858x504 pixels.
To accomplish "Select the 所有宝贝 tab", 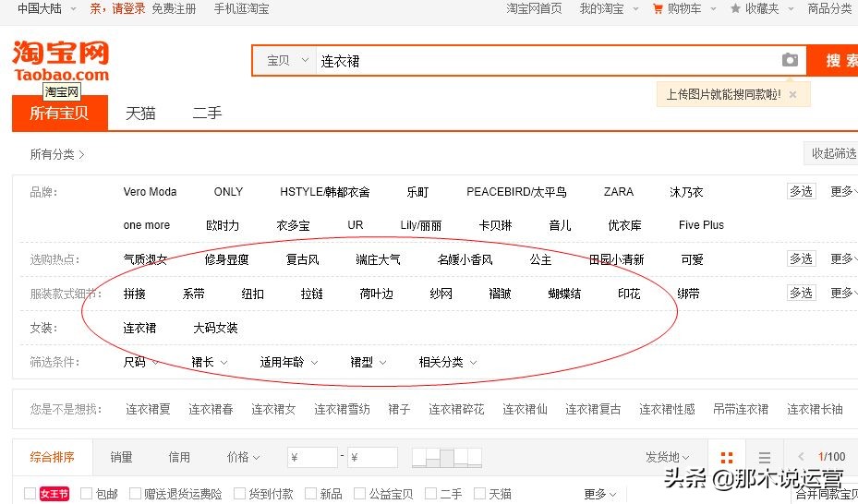I will coord(60,114).
